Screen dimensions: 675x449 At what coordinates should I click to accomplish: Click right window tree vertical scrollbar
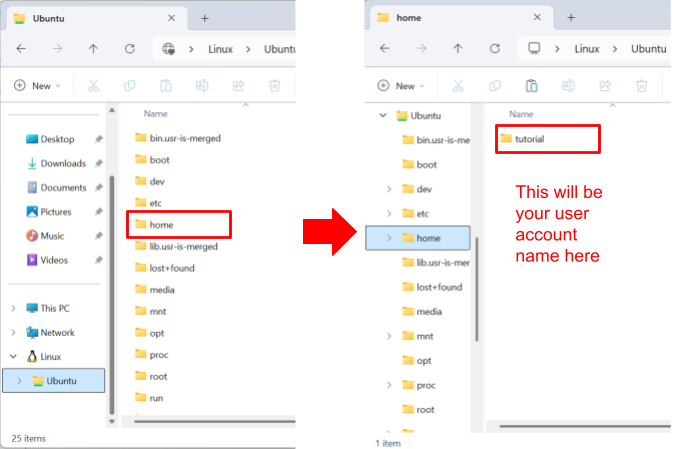pyautogui.click(x=477, y=289)
